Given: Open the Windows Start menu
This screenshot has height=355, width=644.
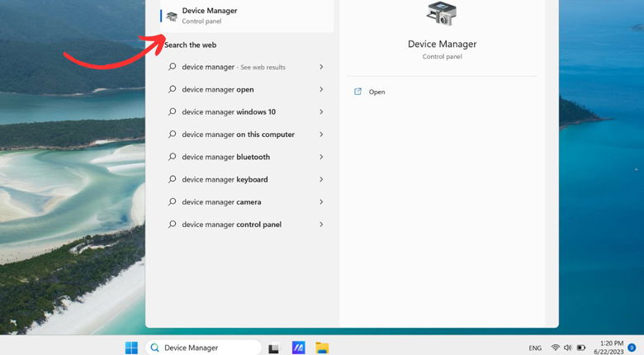Looking at the screenshot, I should pos(131,348).
